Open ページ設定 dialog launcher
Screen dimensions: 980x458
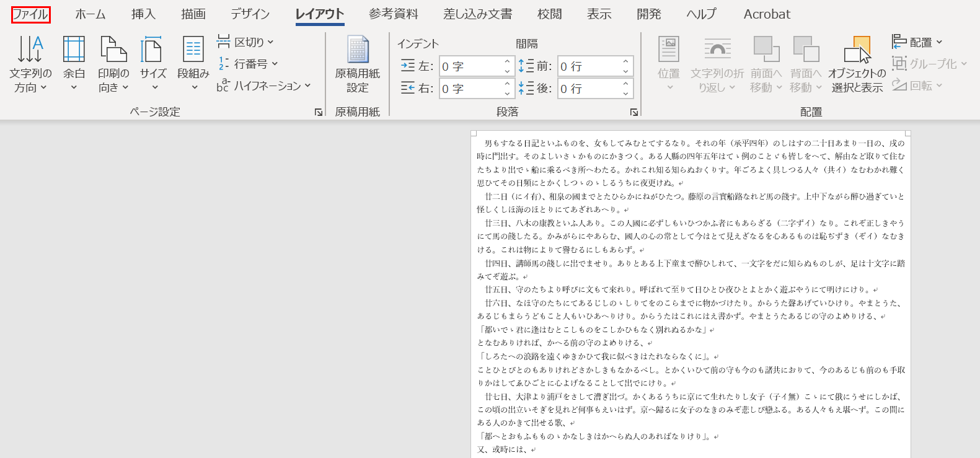pos(319,112)
